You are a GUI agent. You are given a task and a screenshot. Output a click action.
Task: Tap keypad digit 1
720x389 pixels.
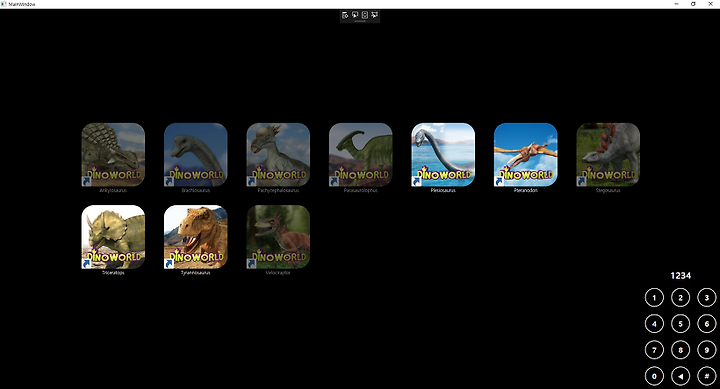654,298
